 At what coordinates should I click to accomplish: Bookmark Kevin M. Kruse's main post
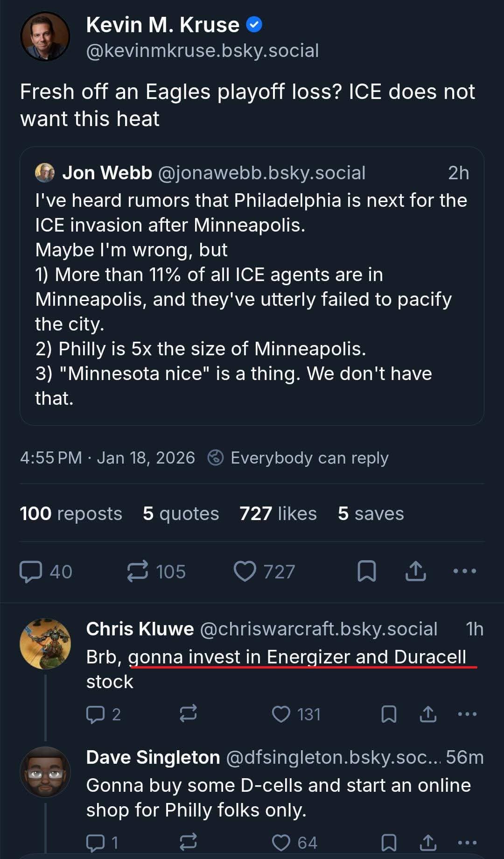click(367, 571)
